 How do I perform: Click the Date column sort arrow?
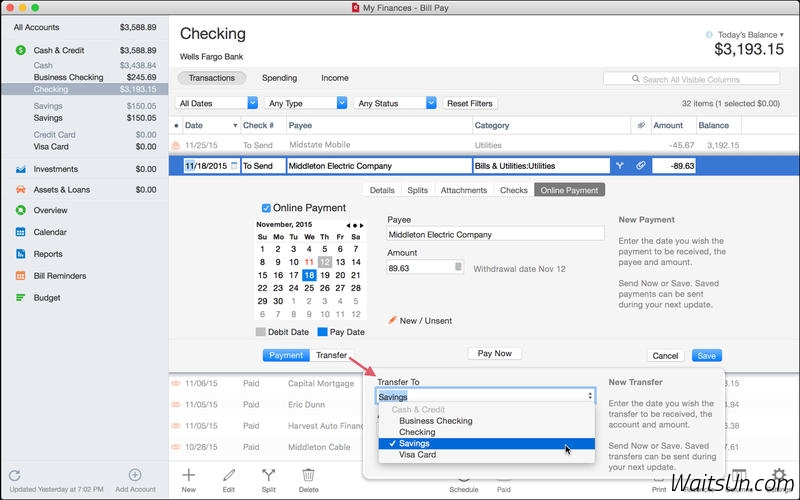pos(235,126)
